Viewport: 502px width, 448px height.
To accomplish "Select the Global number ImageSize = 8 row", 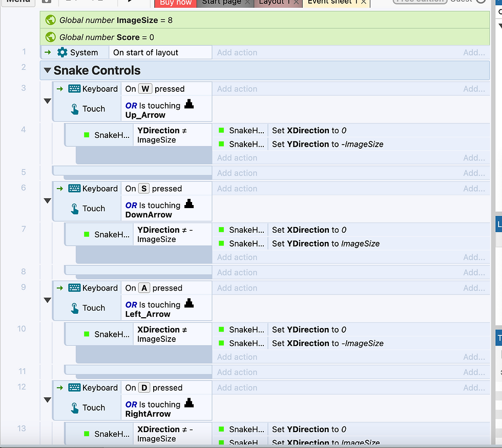I will coord(265,20).
